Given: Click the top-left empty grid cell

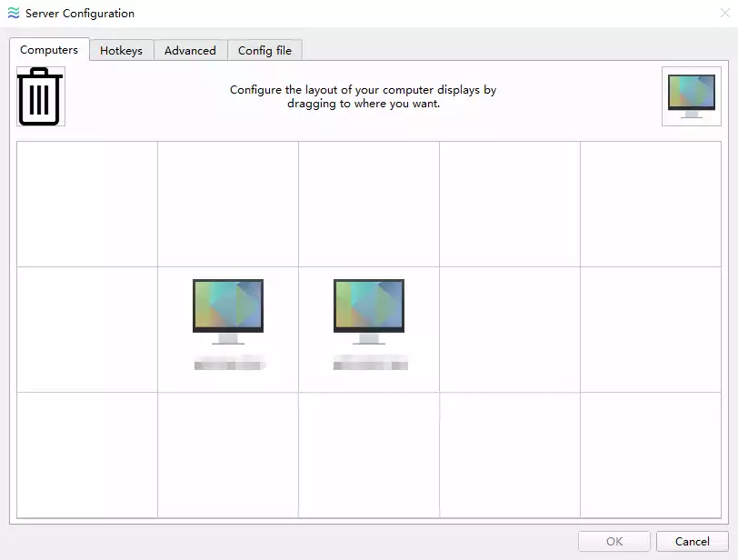Looking at the screenshot, I should (x=87, y=204).
